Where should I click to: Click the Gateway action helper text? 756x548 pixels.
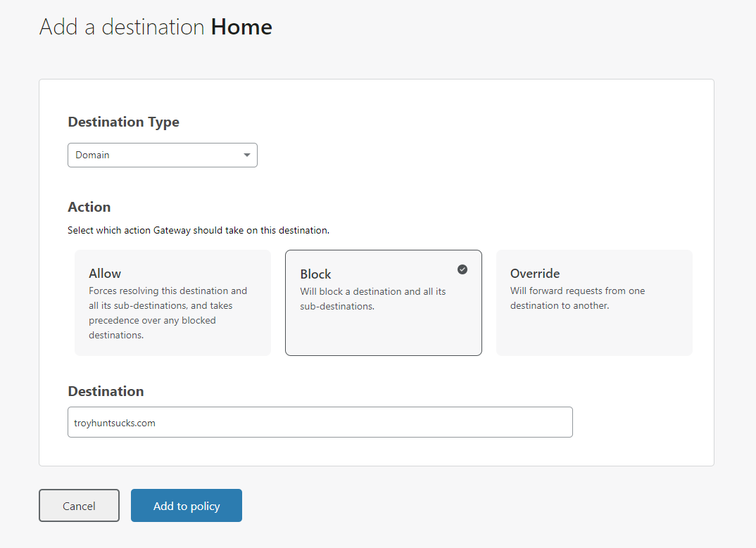coord(198,230)
